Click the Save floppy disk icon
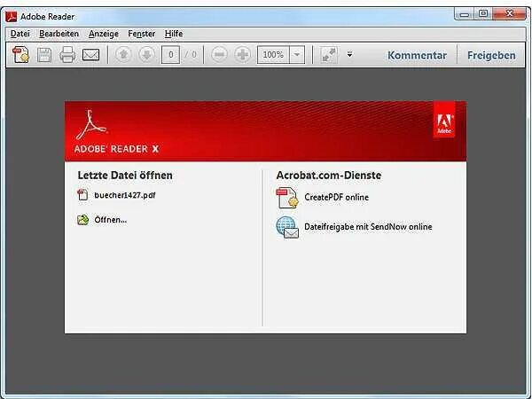The height and width of the screenshot is (399, 532). pos(44,55)
